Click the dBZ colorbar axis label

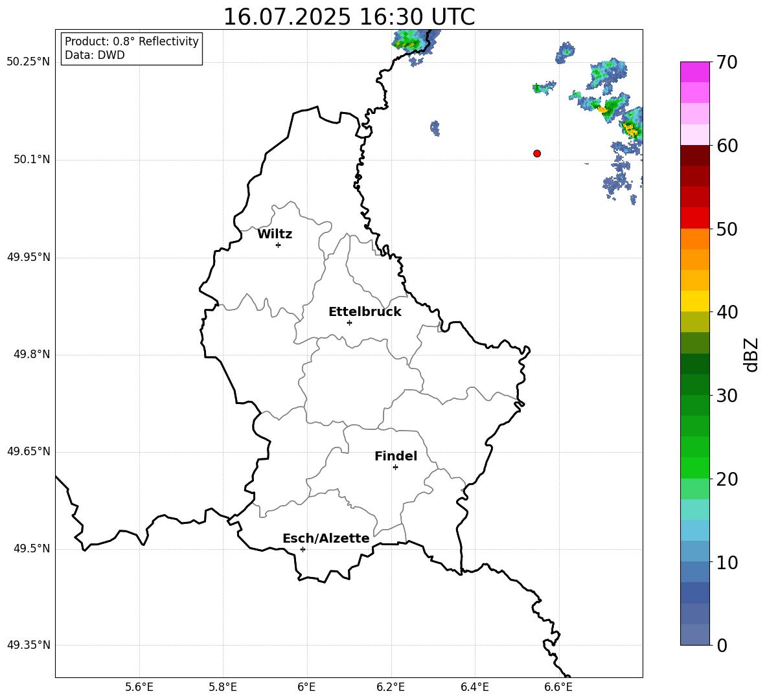pos(751,354)
